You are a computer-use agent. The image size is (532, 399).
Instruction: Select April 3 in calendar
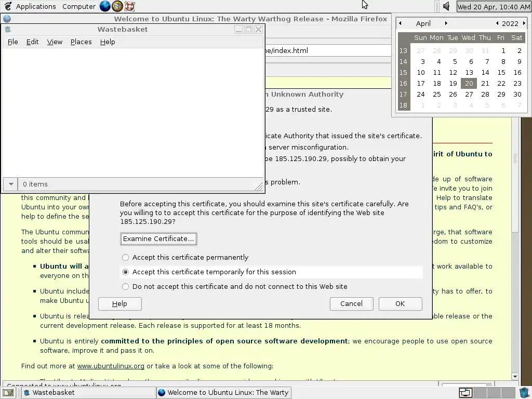[x=423, y=62]
